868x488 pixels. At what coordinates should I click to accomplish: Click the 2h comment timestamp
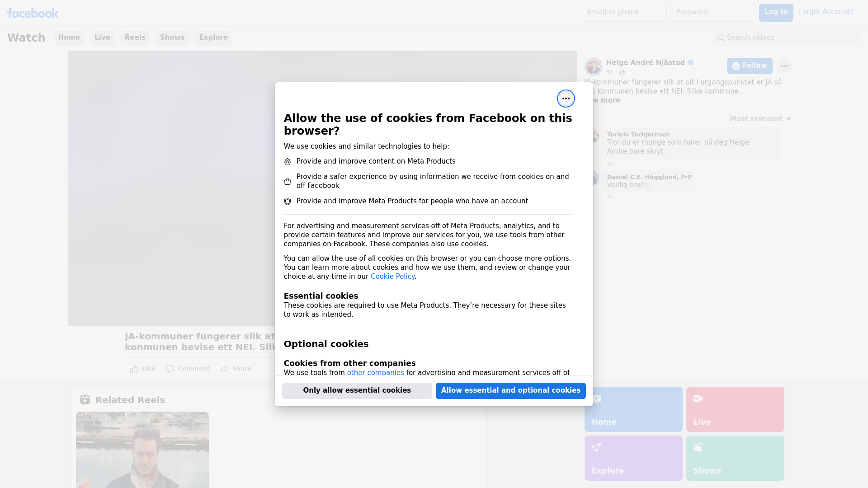pos(610,197)
